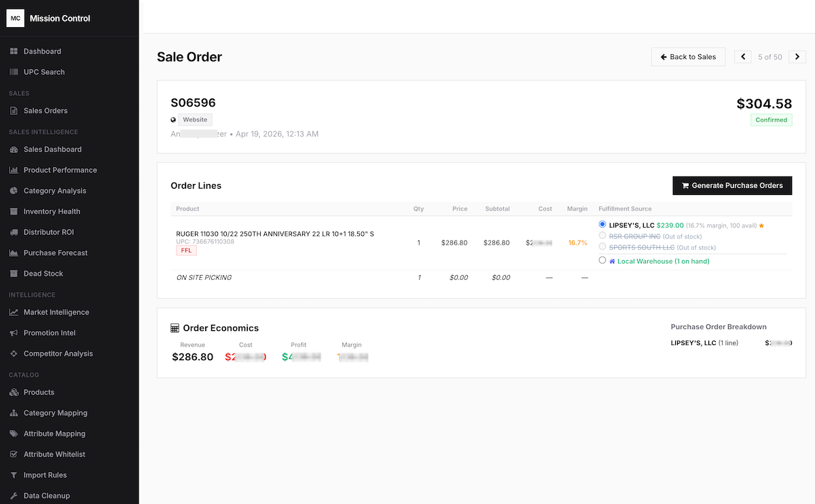Click the Import Rules filter icon

tap(14, 475)
